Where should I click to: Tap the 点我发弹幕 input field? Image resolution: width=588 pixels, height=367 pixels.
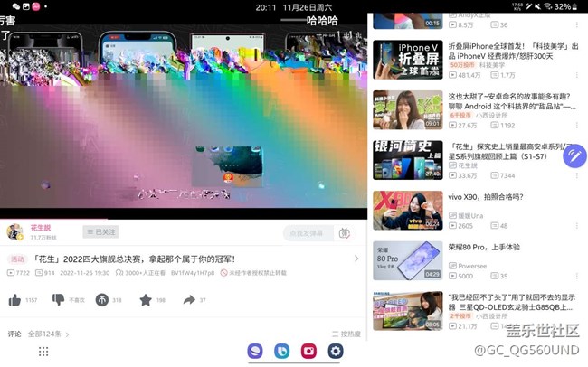(x=308, y=233)
